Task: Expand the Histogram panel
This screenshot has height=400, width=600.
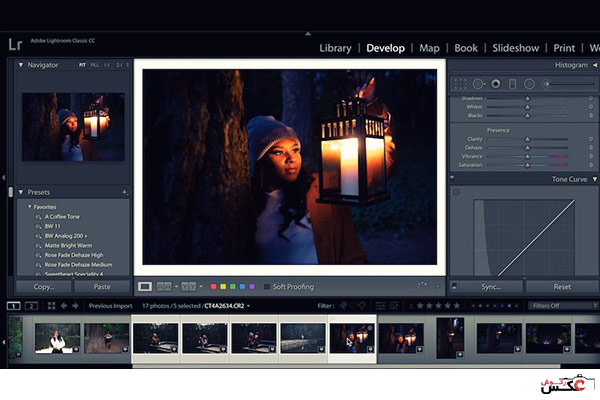Action: coord(595,65)
